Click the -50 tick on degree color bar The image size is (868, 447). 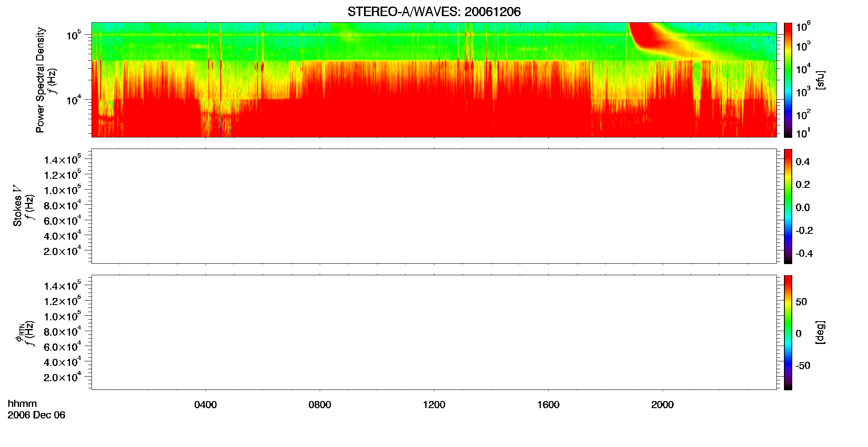803,366
